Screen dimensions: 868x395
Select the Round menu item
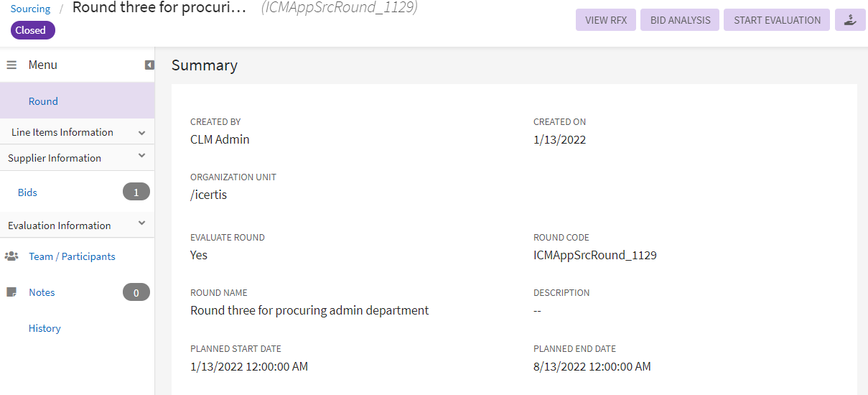[x=43, y=101]
